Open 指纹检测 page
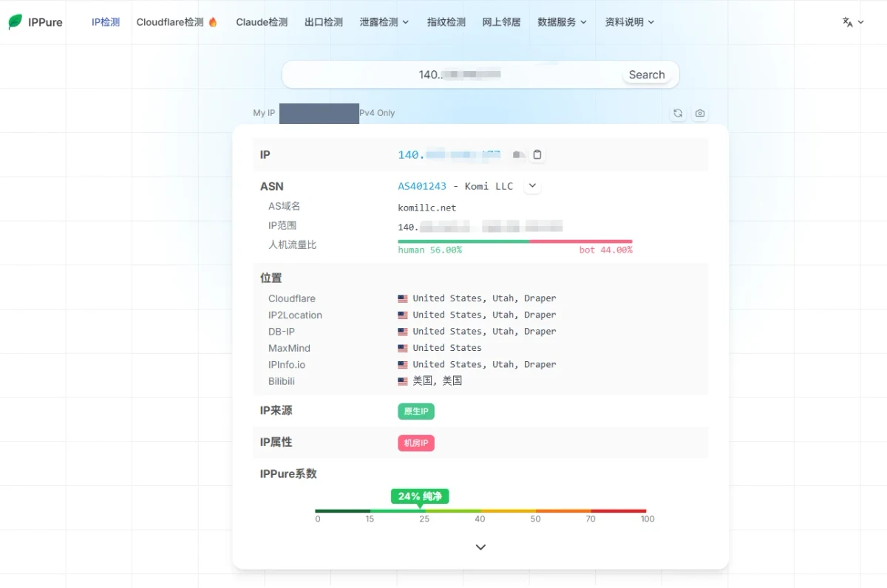 pyautogui.click(x=446, y=22)
